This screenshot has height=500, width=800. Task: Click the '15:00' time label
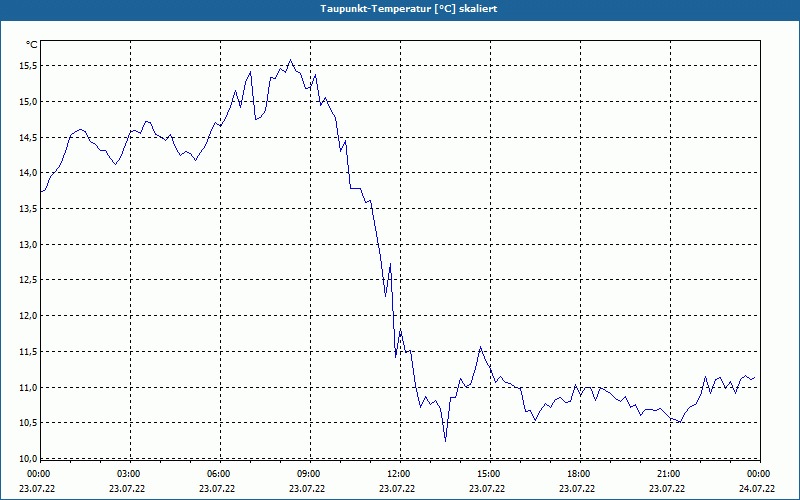(x=489, y=474)
